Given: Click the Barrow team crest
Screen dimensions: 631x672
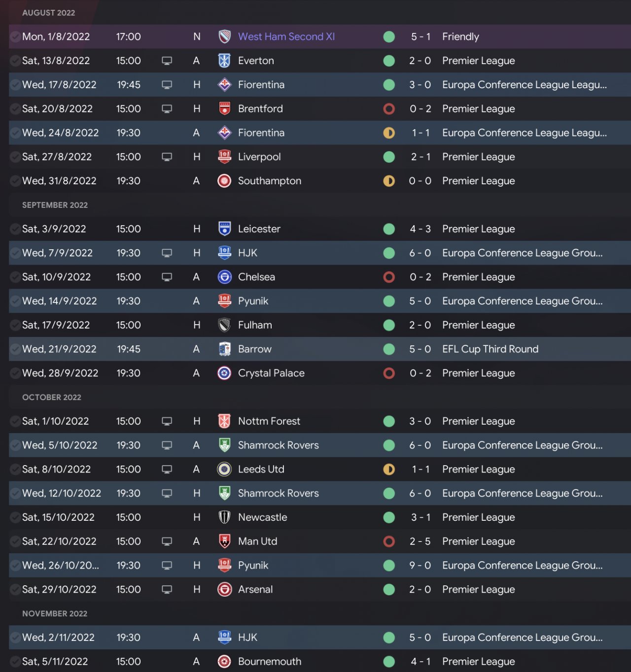Looking at the screenshot, I should coord(224,349).
